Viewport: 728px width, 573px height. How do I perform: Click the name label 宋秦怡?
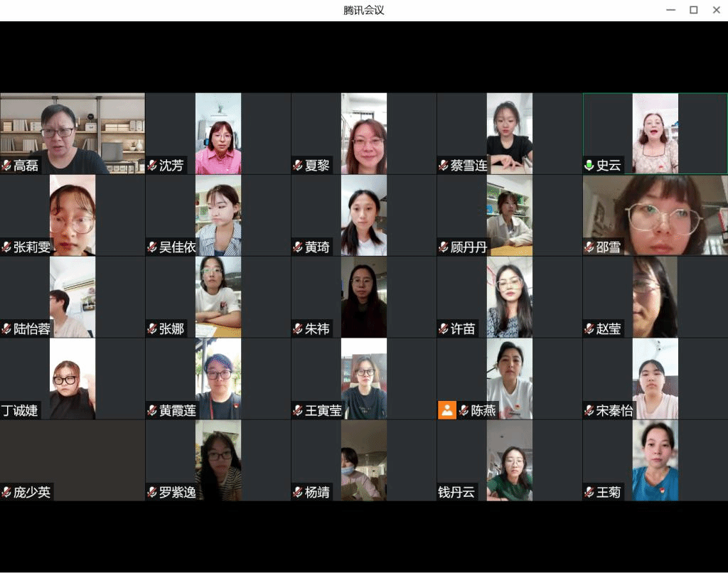coord(614,410)
